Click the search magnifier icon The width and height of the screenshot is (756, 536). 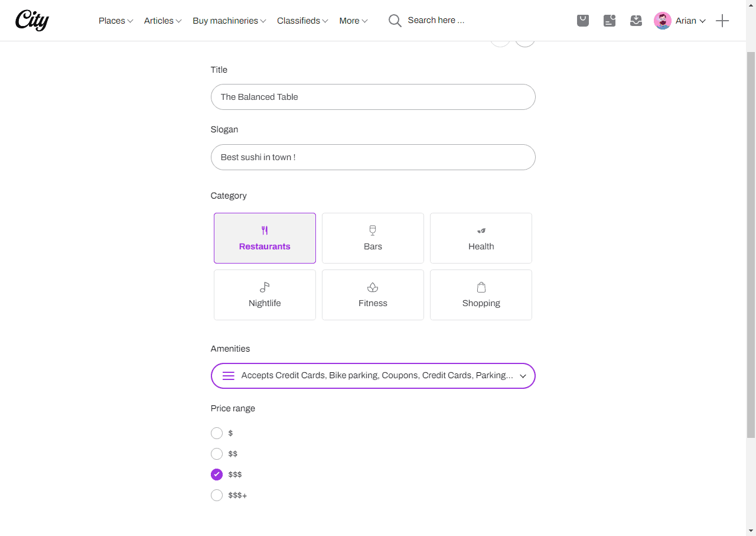395,20
